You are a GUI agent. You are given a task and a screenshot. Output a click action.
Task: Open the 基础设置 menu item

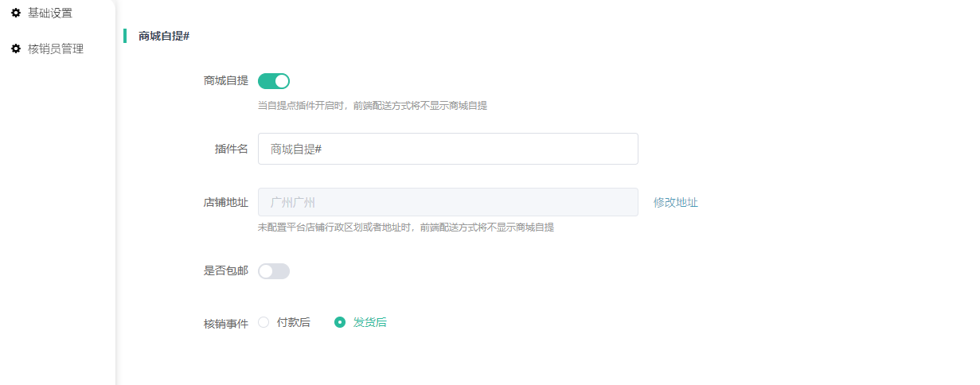49,13
